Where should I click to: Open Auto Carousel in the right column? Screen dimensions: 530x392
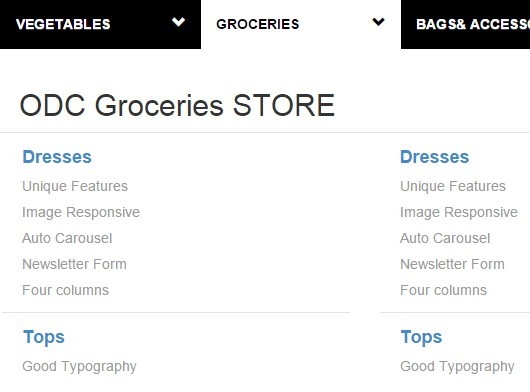coord(445,238)
